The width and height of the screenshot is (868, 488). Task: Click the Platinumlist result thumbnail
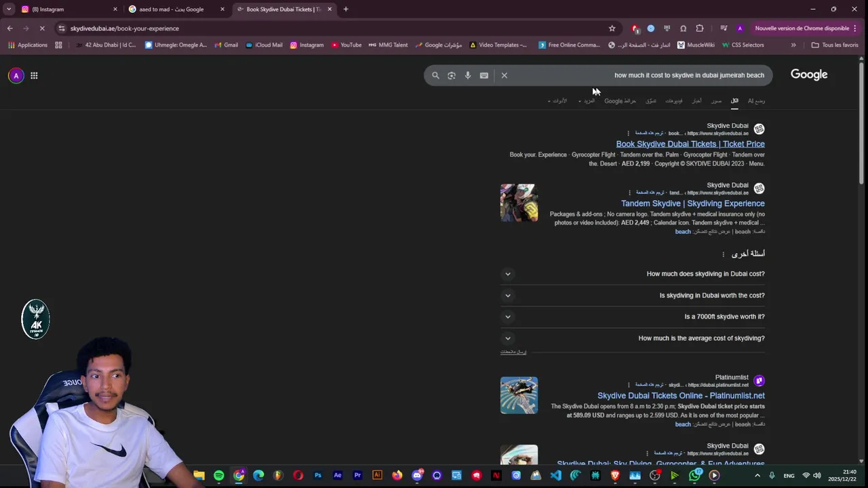(x=519, y=395)
